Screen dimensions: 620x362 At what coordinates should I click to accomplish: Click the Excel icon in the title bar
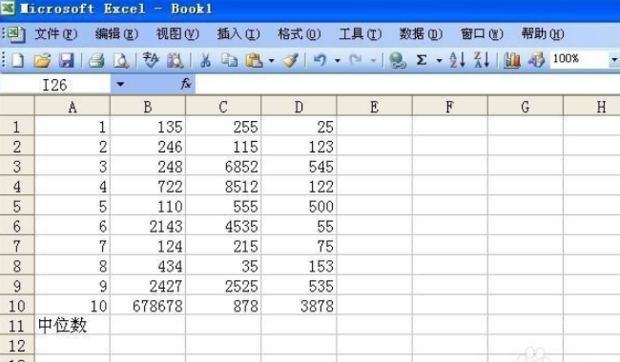tap(8, 8)
